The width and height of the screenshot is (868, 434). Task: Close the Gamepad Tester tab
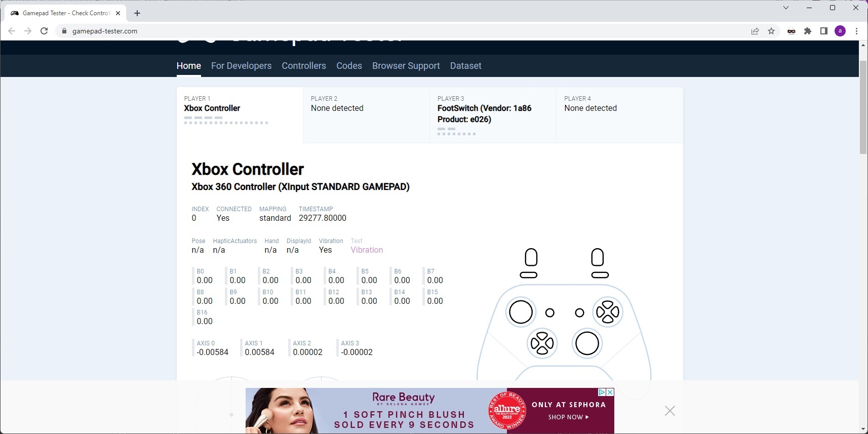(118, 13)
